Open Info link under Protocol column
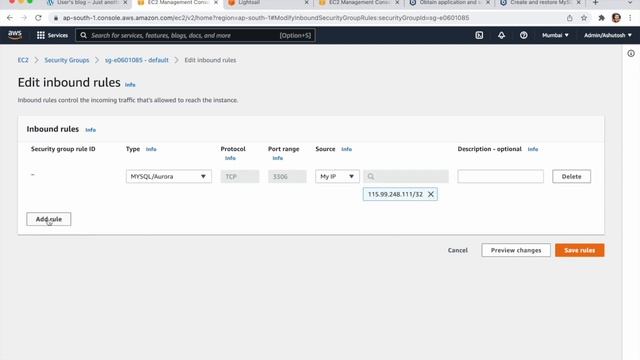This screenshot has height=360, width=640. tap(230, 158)
